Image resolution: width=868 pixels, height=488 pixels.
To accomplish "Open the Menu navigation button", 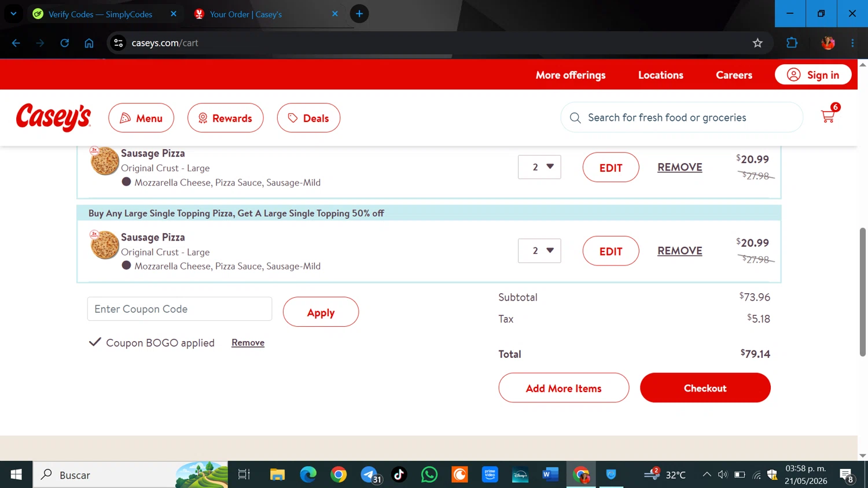I will (x=141, y=118).
